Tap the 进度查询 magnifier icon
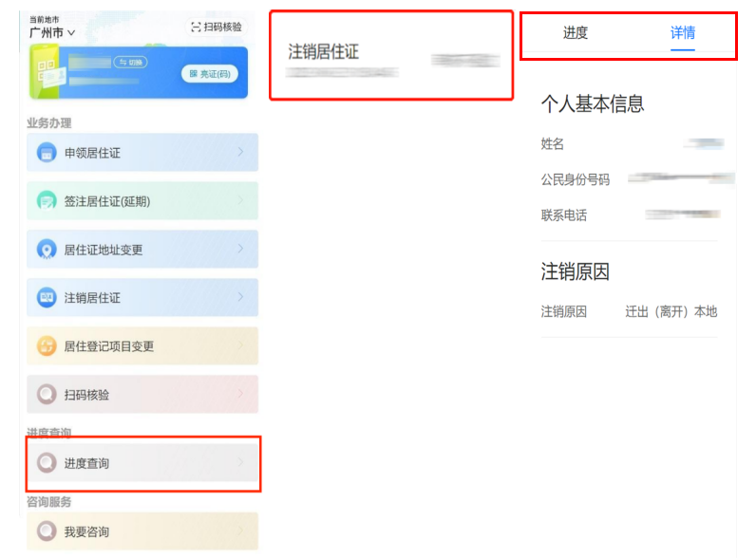Image resolution: width=756 pixels, height=559 pixels. pyautogui.click(x=47, y=463)
